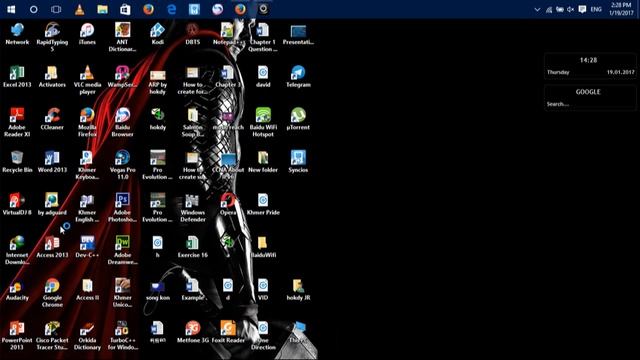This screenshot has height=360, width=640.
Task: Launch Audacity desktop shortcut
Action: 17,289
